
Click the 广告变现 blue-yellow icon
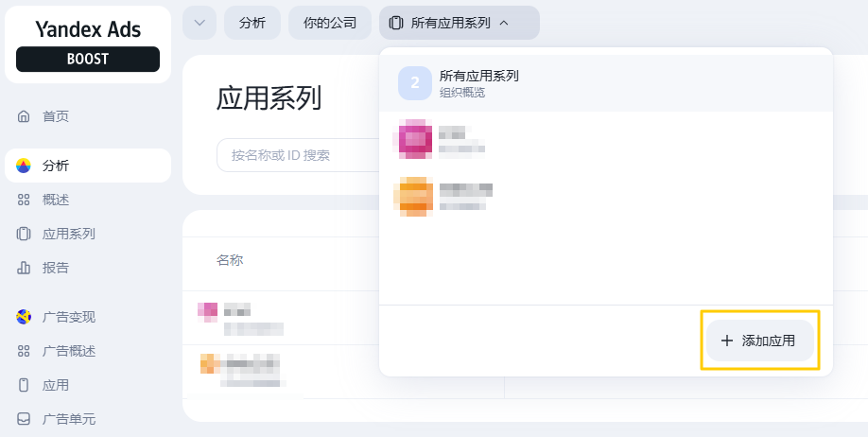24,317
